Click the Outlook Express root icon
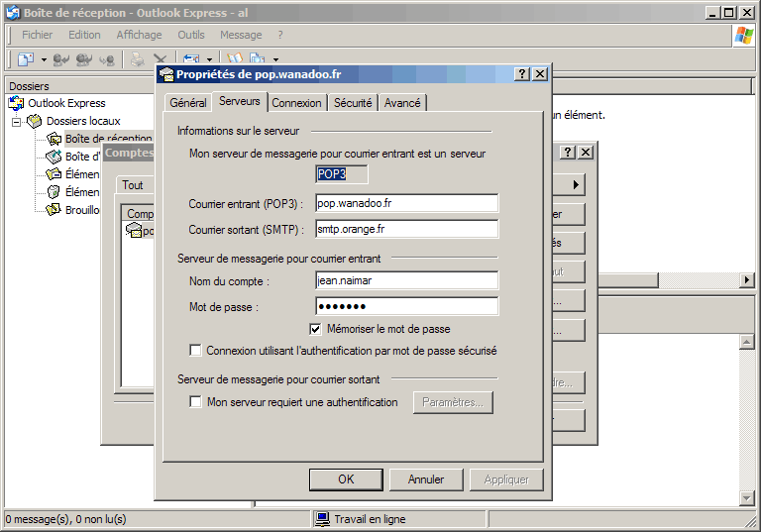 (x=17, y=103)
